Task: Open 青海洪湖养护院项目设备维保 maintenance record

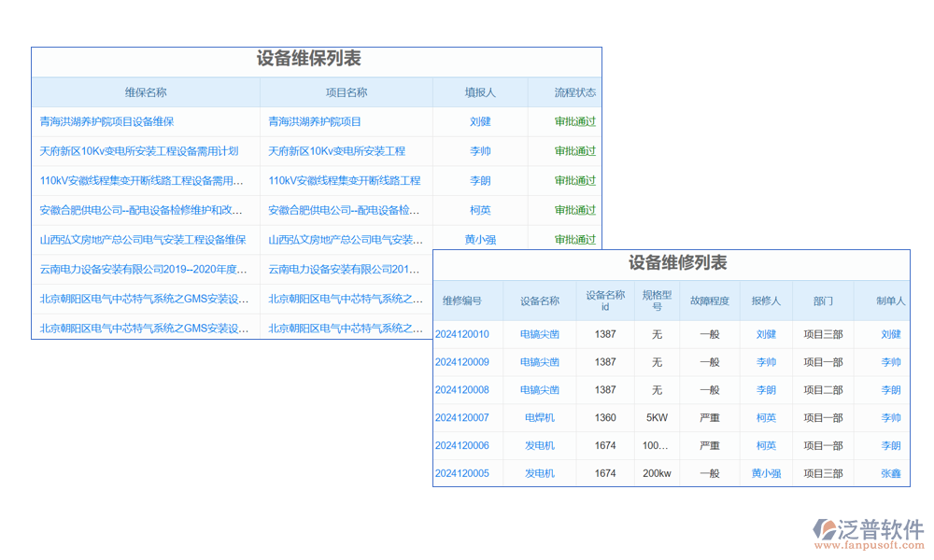Action: pyautogui.click(x=106, y=121)
